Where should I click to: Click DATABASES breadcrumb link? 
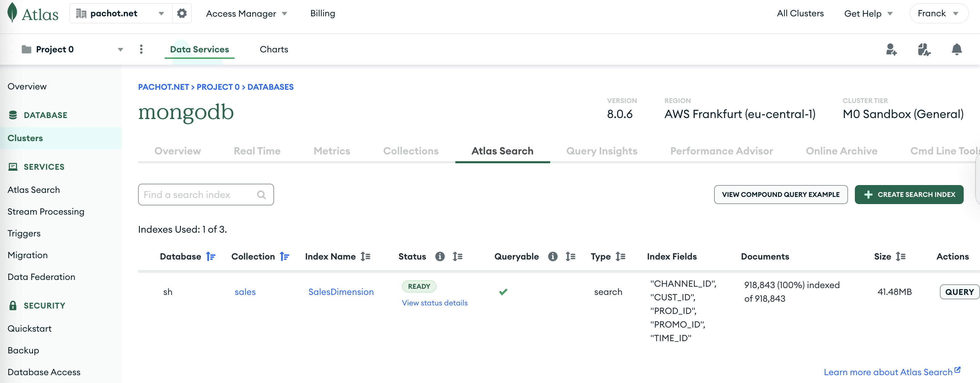[x=270, y=87]
